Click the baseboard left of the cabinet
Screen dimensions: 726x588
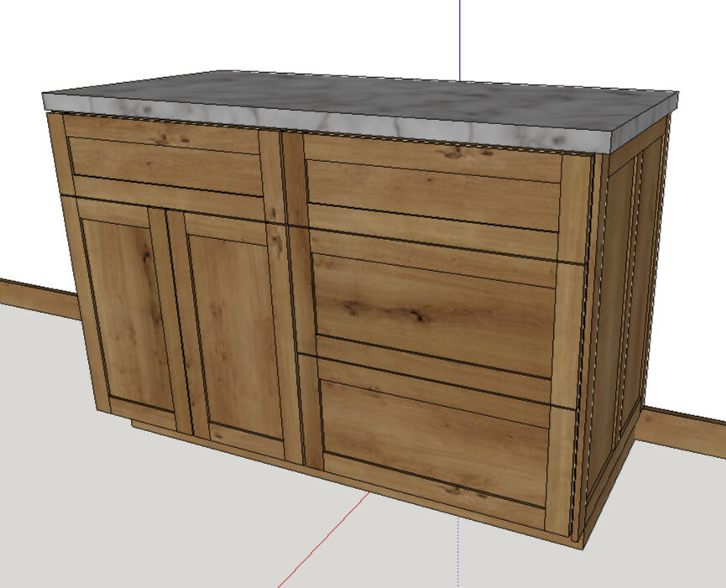(x=39, y=299)
